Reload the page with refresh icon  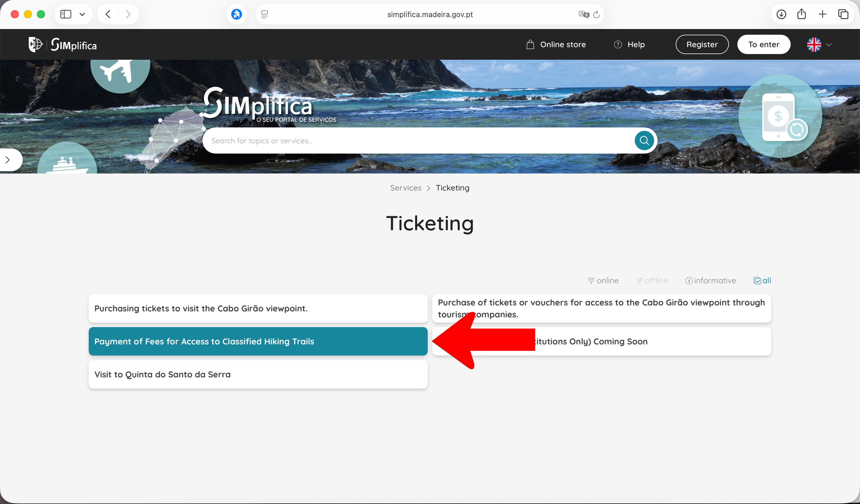[x=597, y=14]
